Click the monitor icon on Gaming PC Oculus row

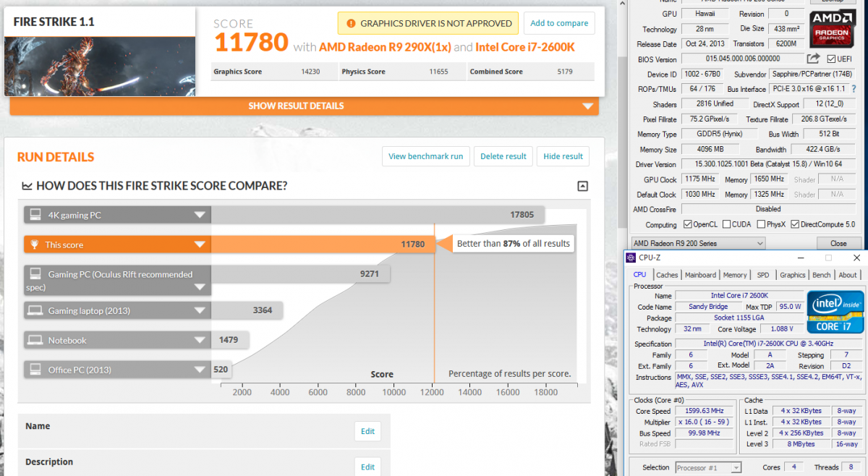pyautogui.click(x=34, y=274)
